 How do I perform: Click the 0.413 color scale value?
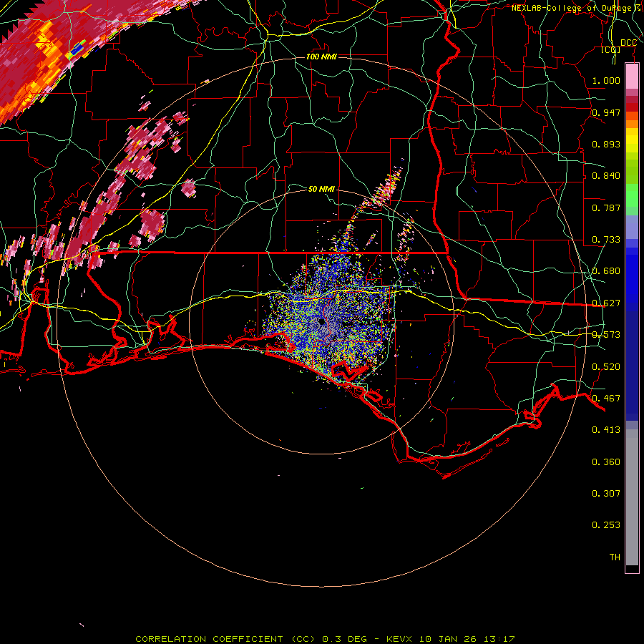coord(606,430)
